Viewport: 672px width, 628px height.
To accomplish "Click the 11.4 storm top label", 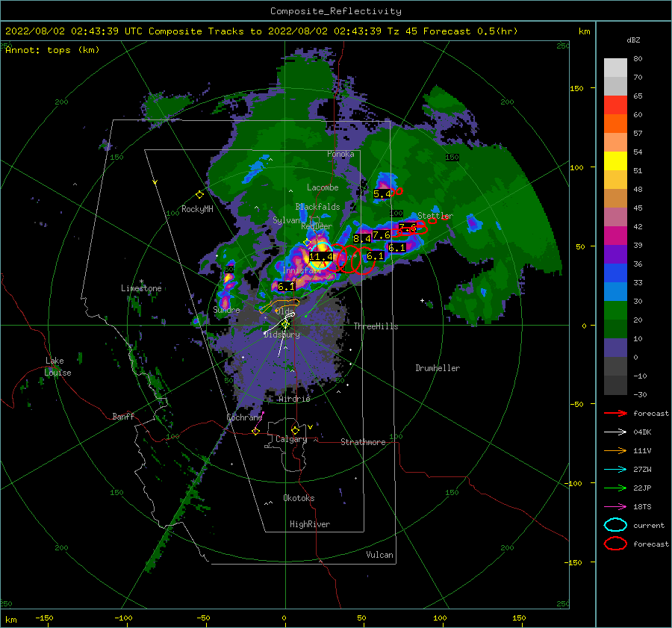I will [x=320, y=257].
